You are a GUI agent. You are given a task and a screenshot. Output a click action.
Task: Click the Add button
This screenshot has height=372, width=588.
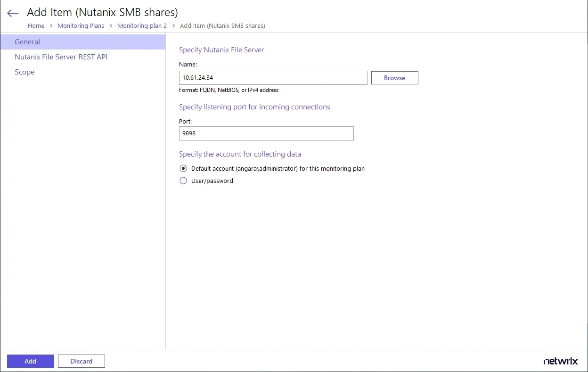point(30,361)
